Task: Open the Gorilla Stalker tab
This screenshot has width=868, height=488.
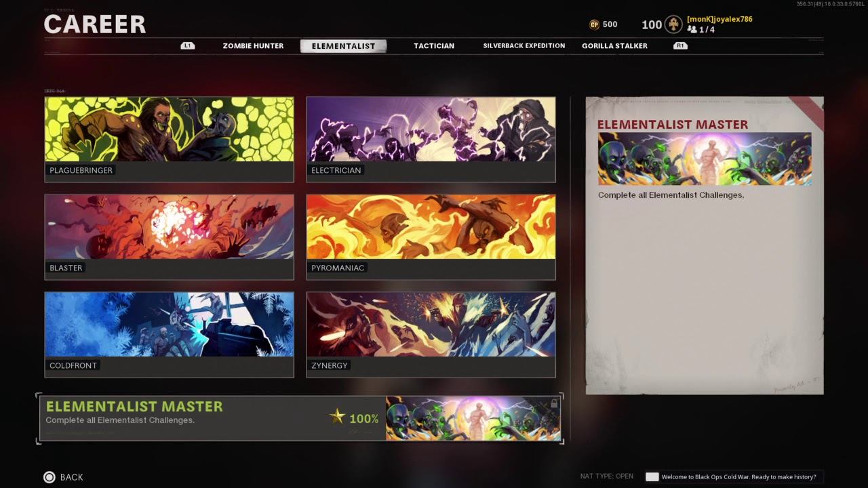Action: [614, 46]
